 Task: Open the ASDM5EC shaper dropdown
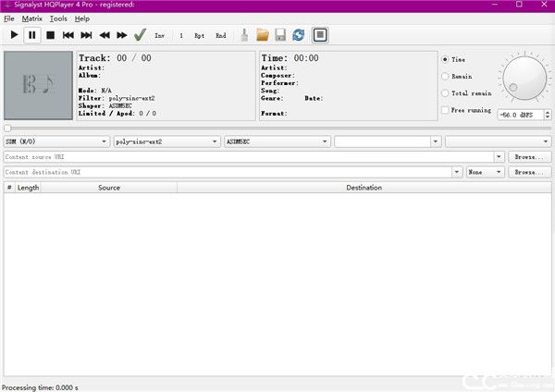pos(277,141)
